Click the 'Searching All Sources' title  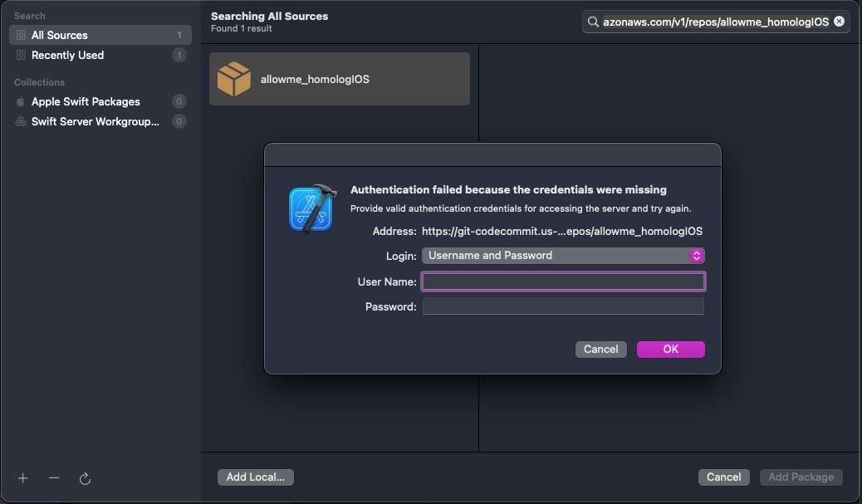[269, 16]
